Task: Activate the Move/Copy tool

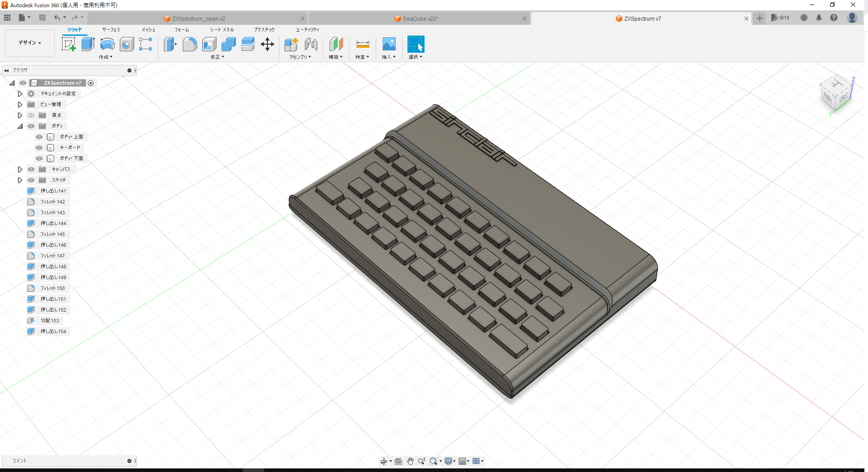Action: tap(267, 44)
